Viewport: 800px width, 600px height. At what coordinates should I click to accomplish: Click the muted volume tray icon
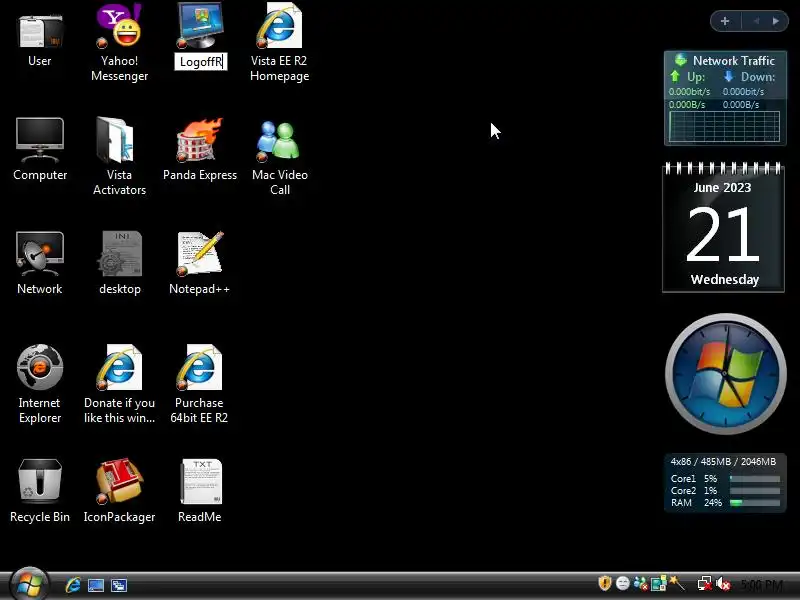[723, 583]
